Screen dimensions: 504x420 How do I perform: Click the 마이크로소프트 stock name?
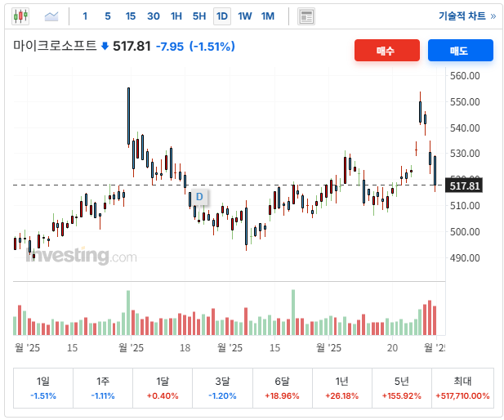55,46
